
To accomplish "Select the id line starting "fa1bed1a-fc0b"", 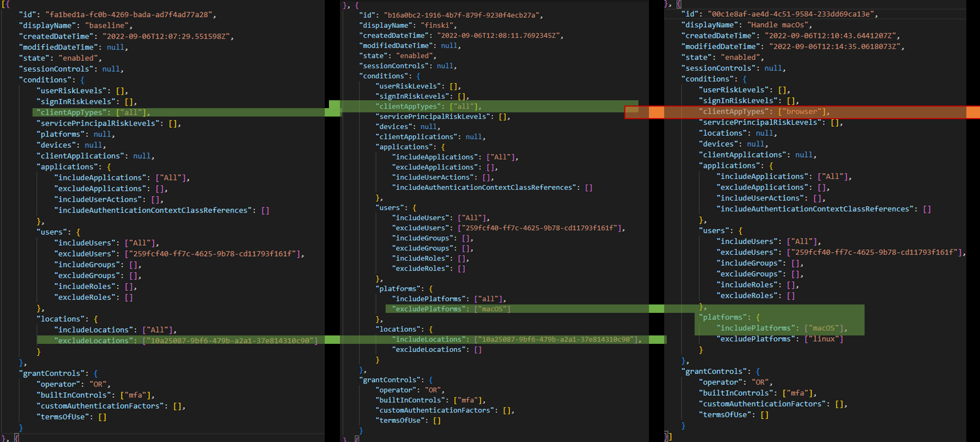I will coord(118,15).
